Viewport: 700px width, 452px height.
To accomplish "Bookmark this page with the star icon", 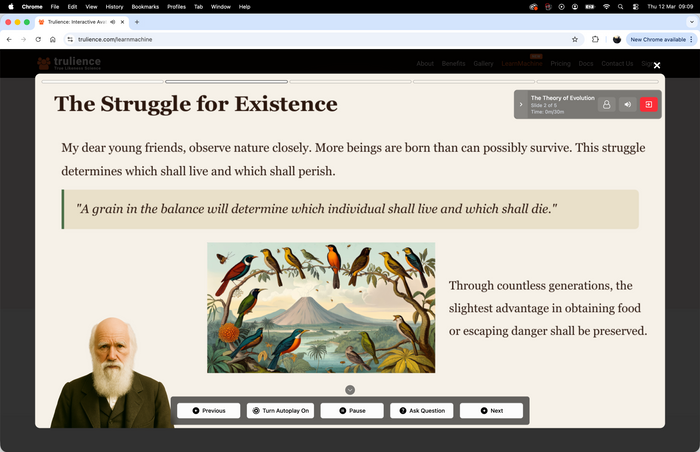I will (x=575, y=39).
